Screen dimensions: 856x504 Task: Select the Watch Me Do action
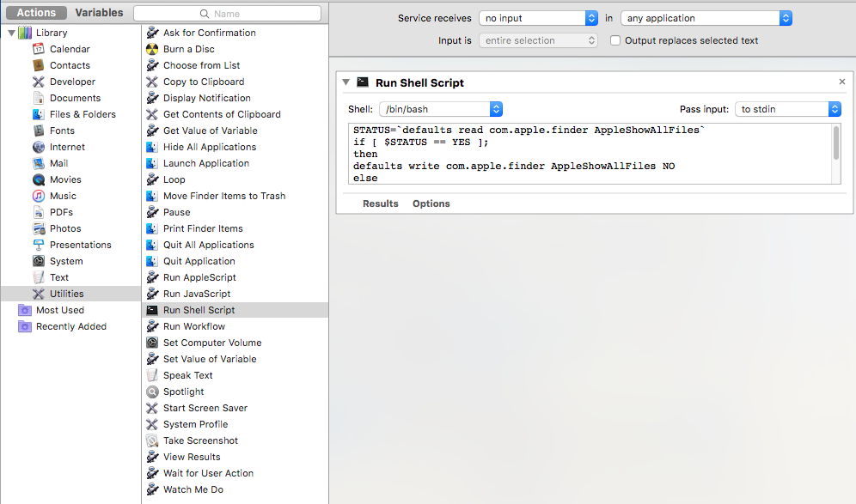194,489
